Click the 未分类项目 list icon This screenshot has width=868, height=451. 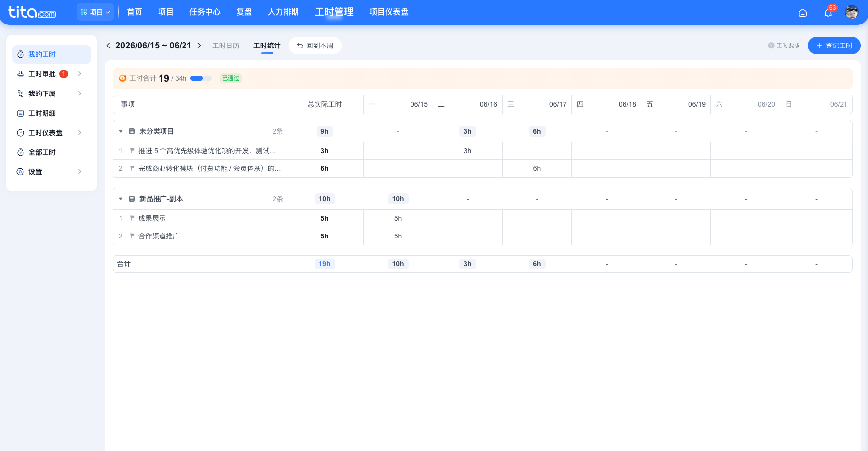pos(132,131)
